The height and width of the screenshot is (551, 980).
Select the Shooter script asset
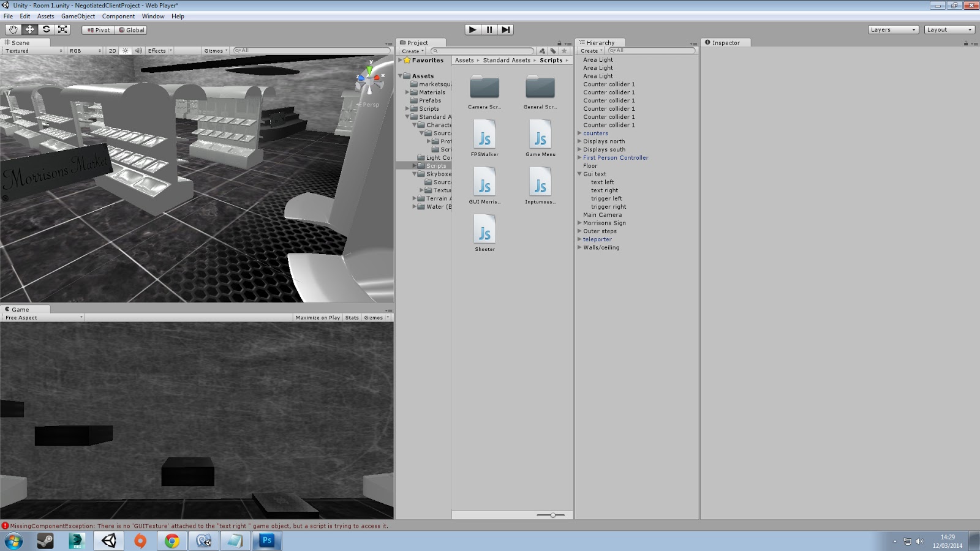(x=484, y=233)
